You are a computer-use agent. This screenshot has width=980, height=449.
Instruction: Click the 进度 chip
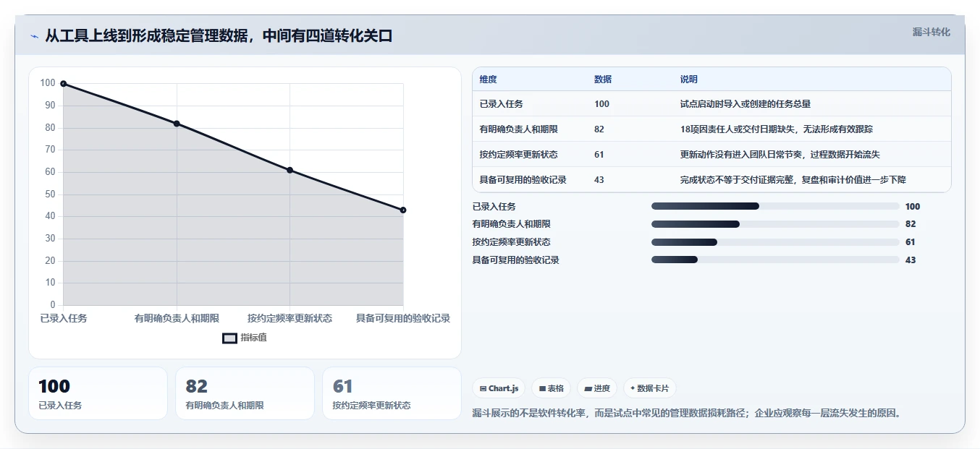pyautogui.click(x=596, y=388)
